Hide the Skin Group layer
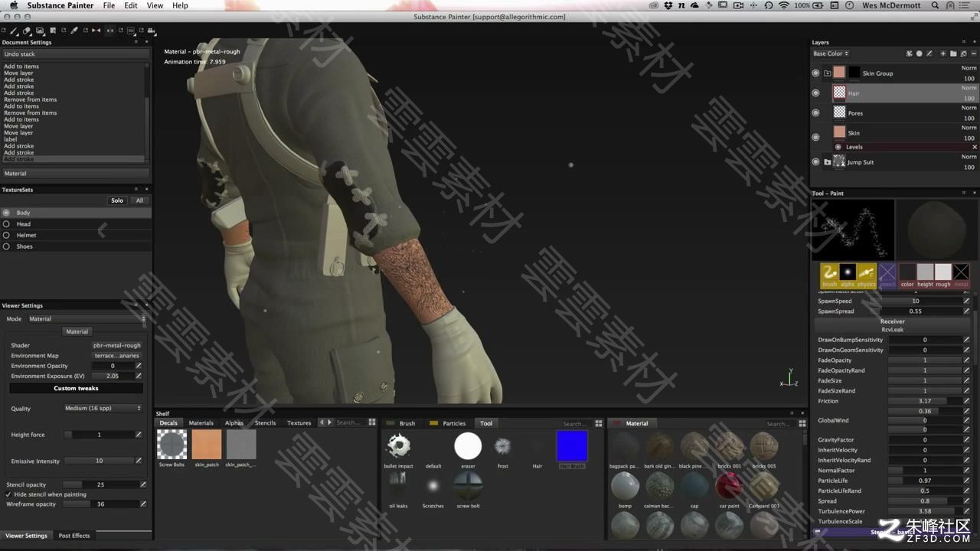Screen dimensions: 980x551 [x=815, y=73]
